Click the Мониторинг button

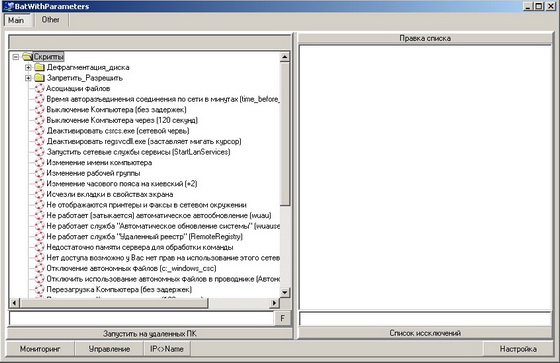[40, 349]
